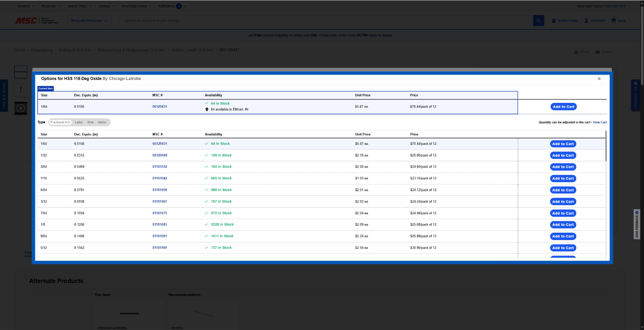Click the Chicago-Latrobe brand name in dialog title
Viewport: 644px width, 330px height.
click(x=125, y=79)
